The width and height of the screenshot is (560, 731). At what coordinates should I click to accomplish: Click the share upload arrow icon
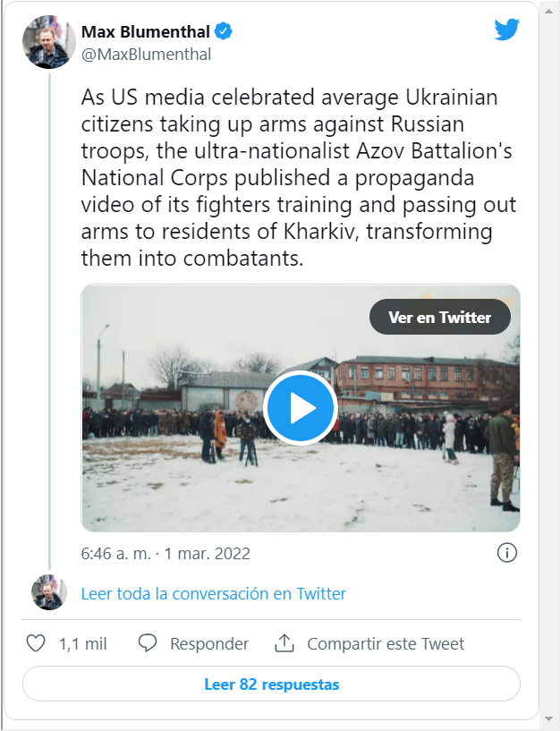coord(284,643)
